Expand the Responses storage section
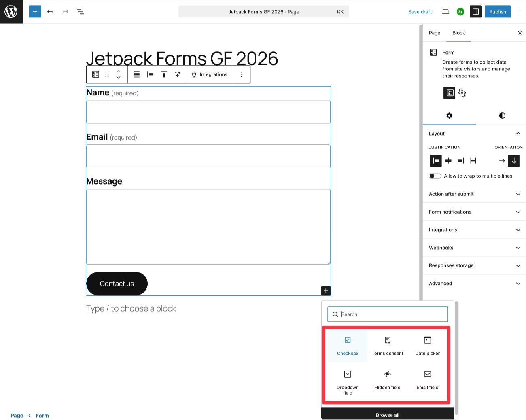 point(473,265)
